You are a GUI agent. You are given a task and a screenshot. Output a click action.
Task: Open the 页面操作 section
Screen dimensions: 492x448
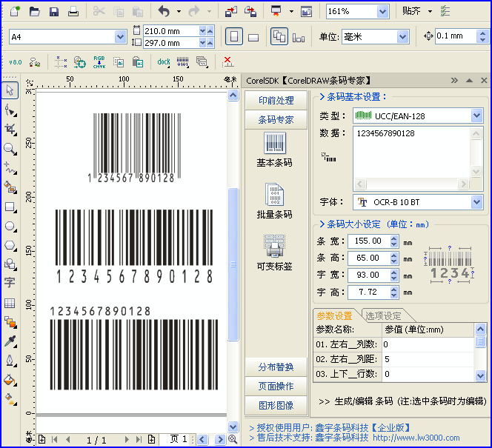(x=276, y=387)
